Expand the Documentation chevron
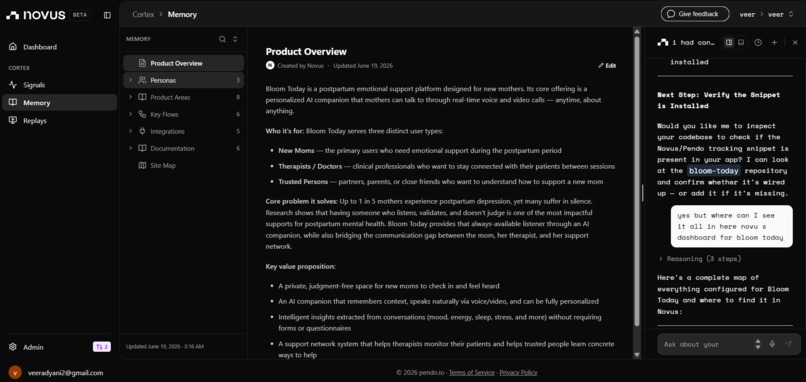The height and width of the screenshot is (382, 806). [131, 148]
